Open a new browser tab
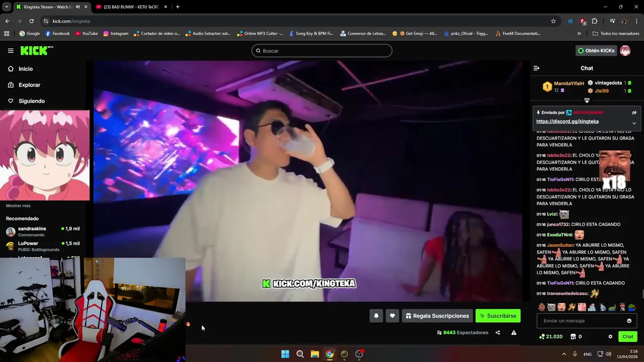This screenshot has height=362, width=644. click(178, 7)
